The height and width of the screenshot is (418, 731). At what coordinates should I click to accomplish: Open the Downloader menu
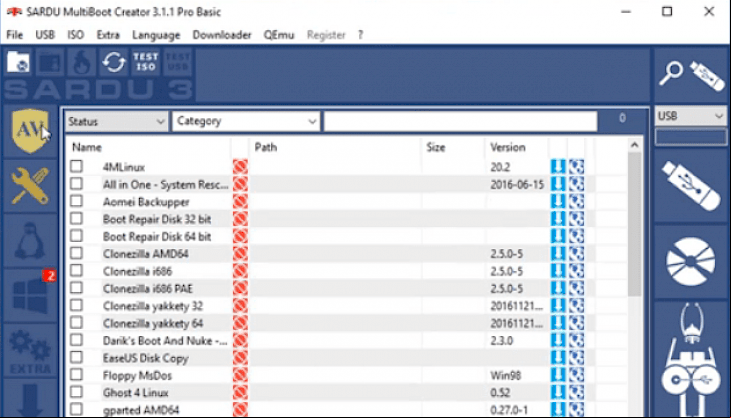pyautogui.click(x=222, y=35)
